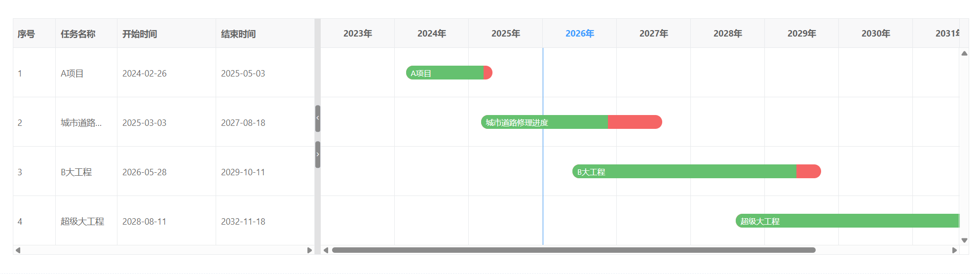The image size is (980, 274).
Task: Click end date 2029-10-11
Action: (243, 172)
